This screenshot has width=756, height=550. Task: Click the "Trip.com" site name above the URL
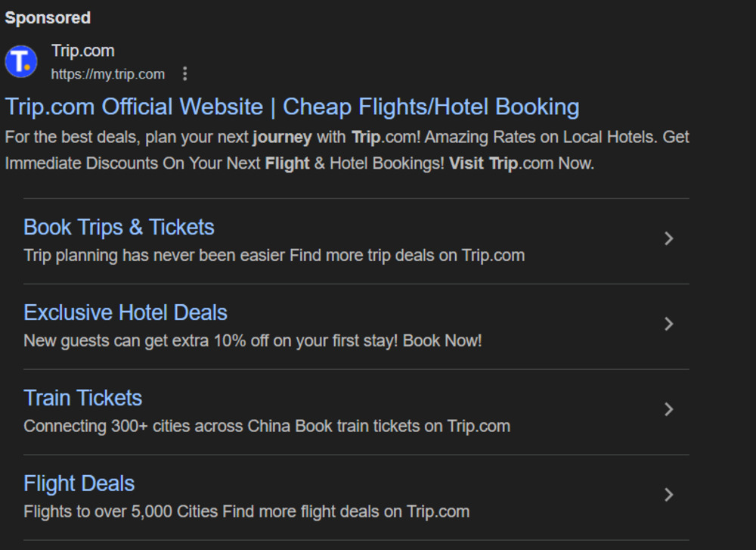[82, 51]
